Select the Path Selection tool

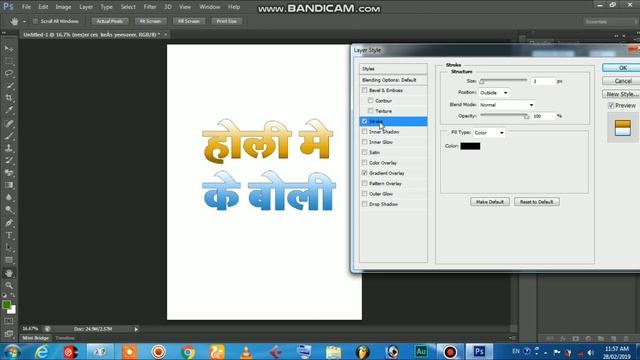pos(9,248)
